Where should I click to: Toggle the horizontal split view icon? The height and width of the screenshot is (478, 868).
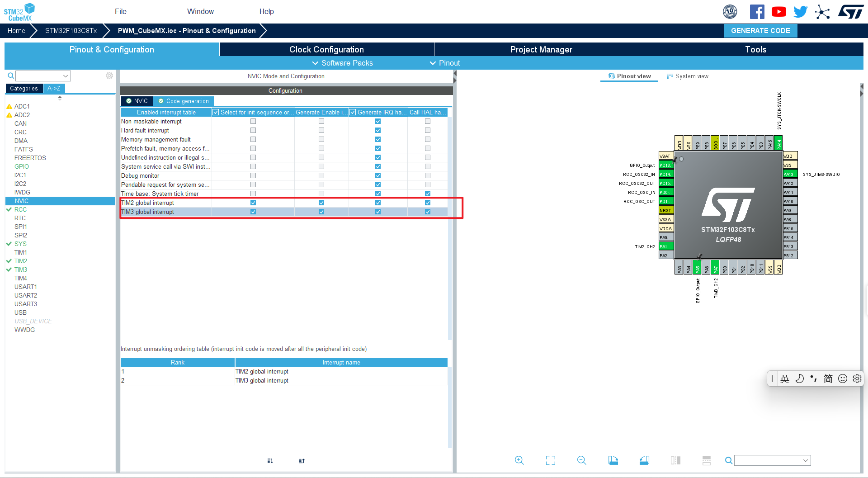[707, 460]
